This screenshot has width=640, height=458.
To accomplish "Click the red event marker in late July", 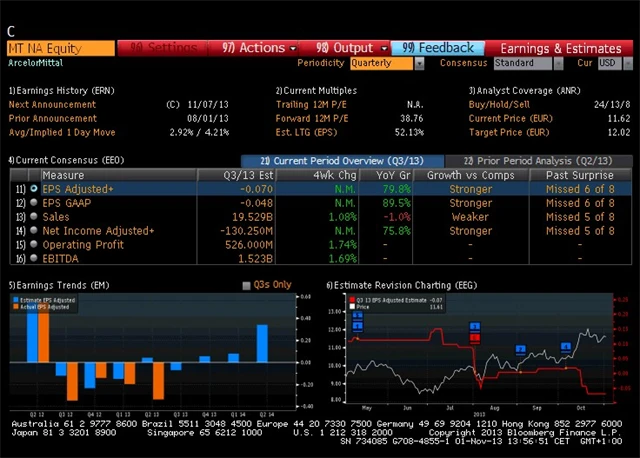I will point(475,338).
